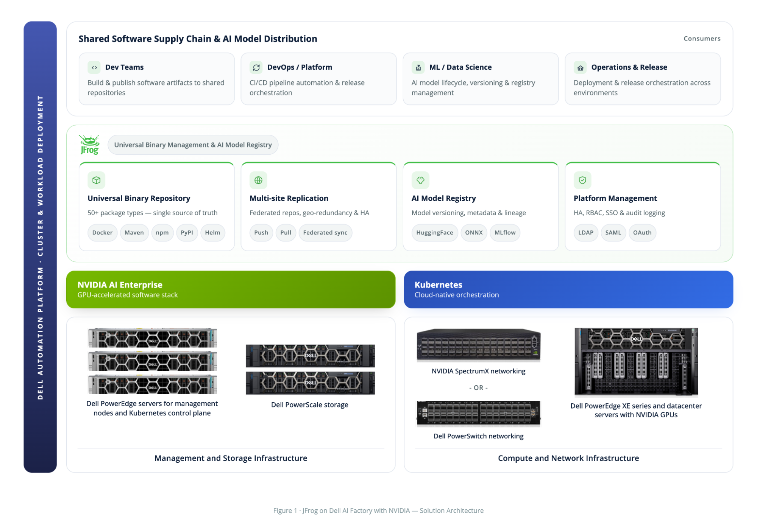
Task: Click the Dell PowerSwitch networking caption
Action: point(479,436)
